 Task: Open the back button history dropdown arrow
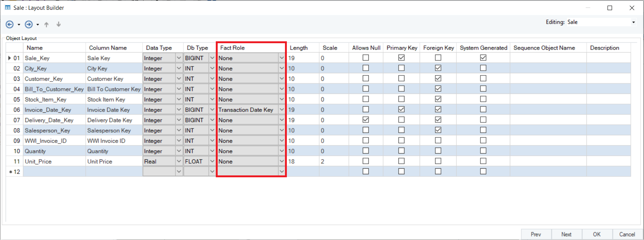19,25
